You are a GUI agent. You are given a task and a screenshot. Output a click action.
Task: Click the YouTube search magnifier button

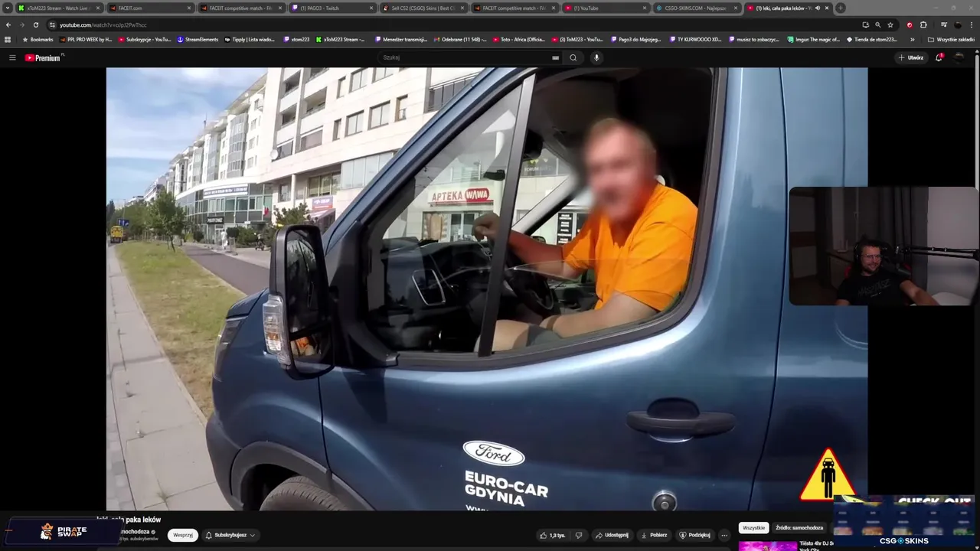pyautogui.click(x=573, y=57)
